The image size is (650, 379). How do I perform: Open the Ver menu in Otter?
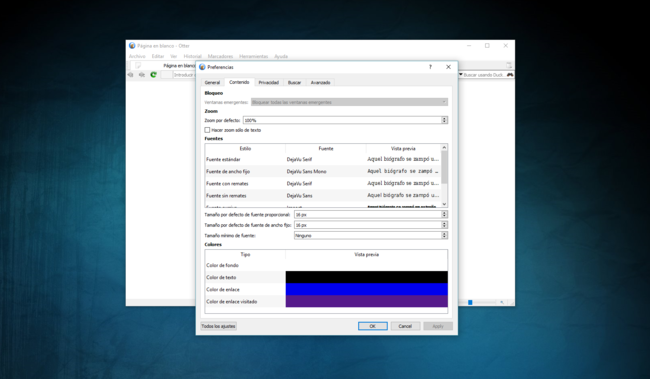point(173,56)
